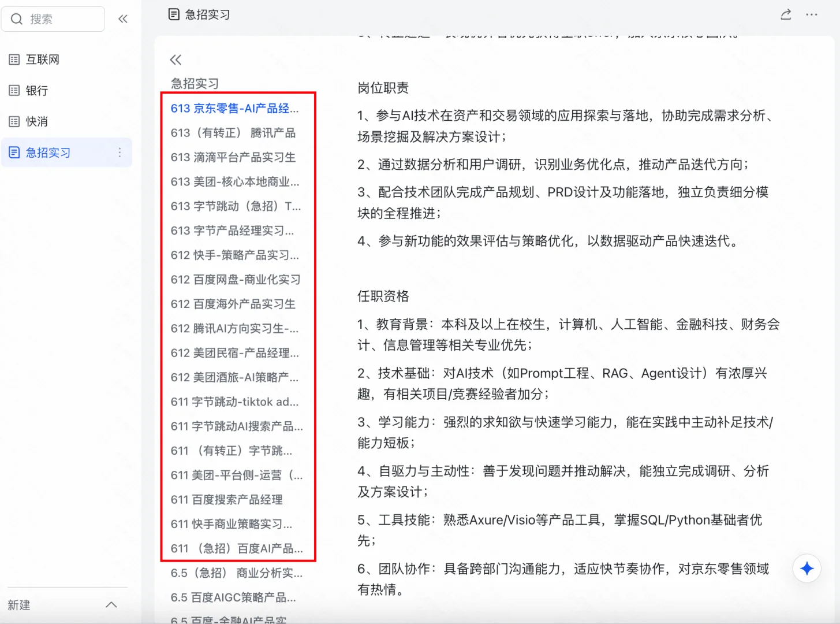Share the document via share icon
Viewport: 840px width, 624px height.
[786, 14]
